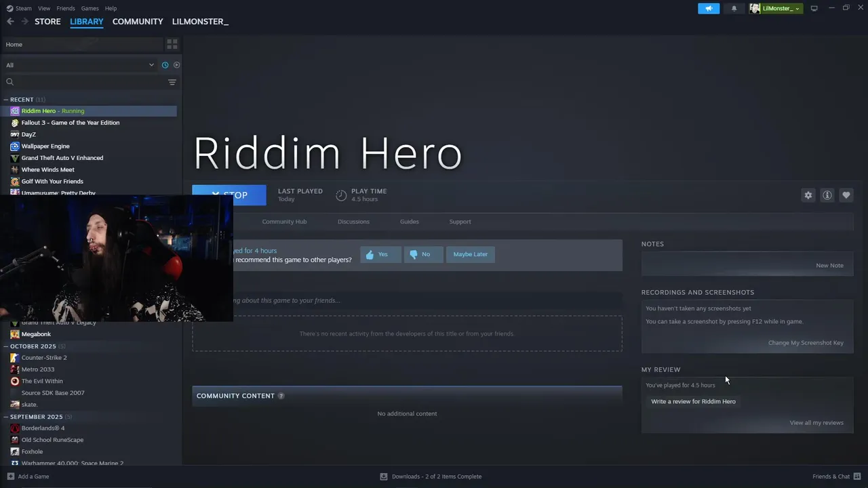Click Add a Game plus icon
The width and height of the screenshot is (868, 488).
tap(10, 476)
